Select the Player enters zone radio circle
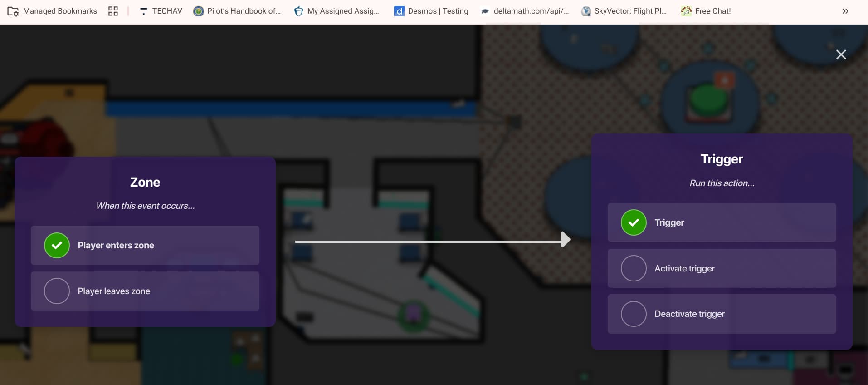868x385 pixels. (x=57, y=245)
